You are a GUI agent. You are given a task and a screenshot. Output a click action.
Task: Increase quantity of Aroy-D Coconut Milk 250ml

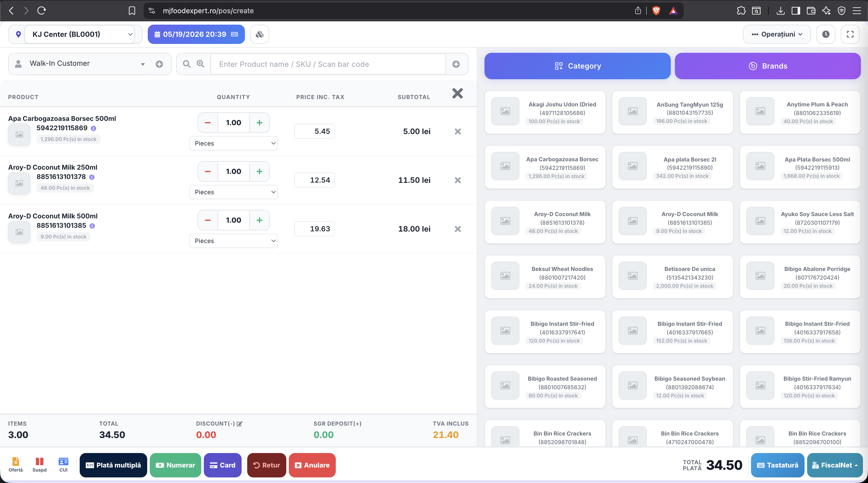tap(259, 172)
